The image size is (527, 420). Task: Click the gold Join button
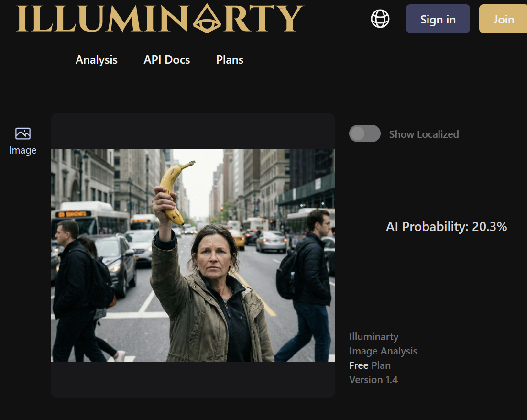(503, 19)
